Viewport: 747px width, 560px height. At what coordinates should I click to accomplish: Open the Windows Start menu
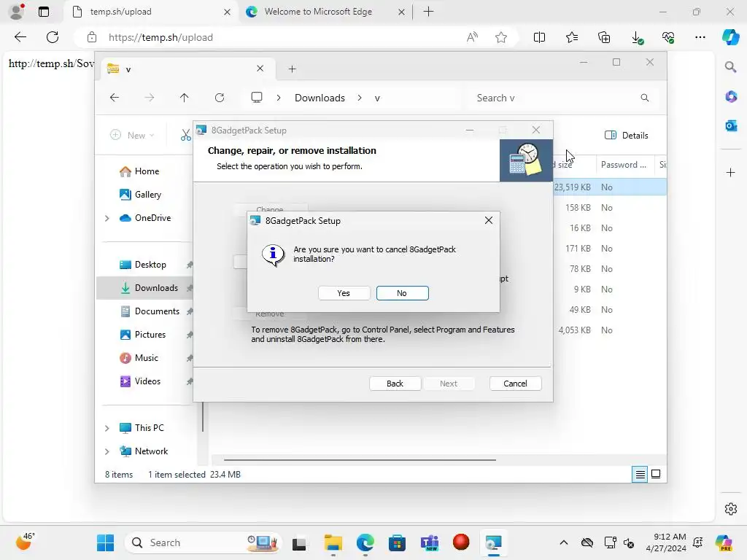point(105,542)
